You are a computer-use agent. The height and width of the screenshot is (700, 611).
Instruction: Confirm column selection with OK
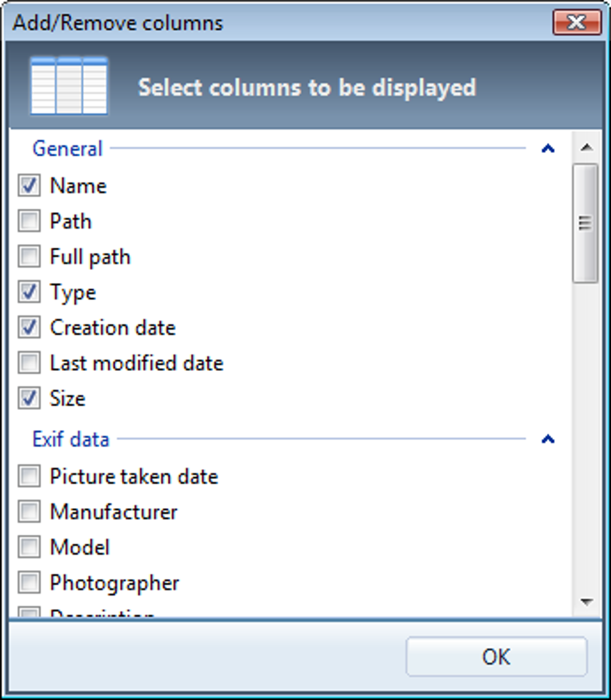(x=497, y=656)
